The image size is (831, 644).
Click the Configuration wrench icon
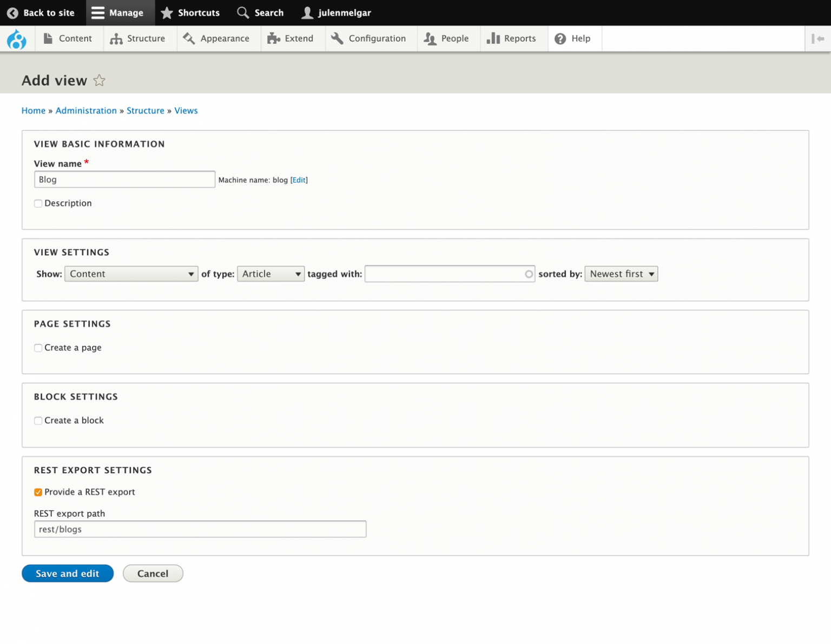click(337, 38)
